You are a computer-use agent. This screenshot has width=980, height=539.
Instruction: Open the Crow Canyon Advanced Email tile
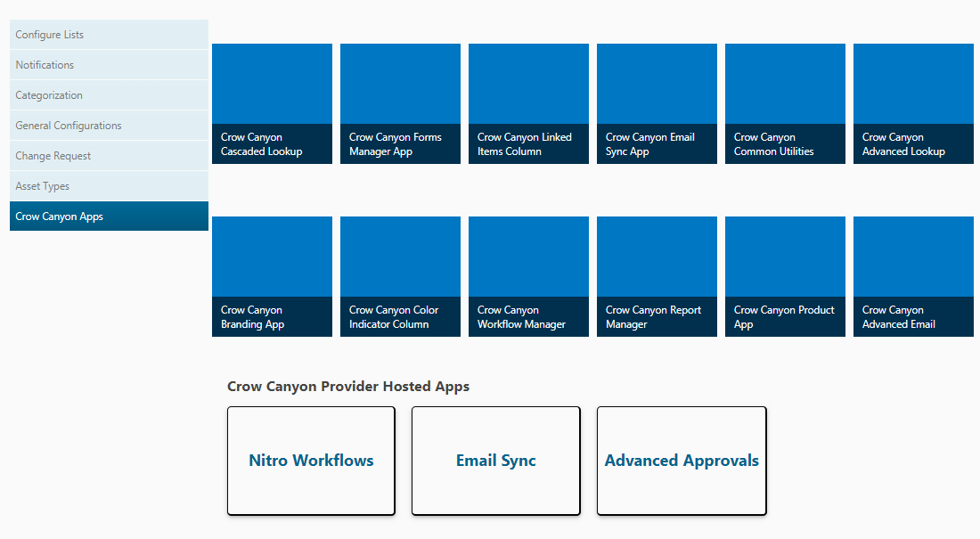point(913,276)
